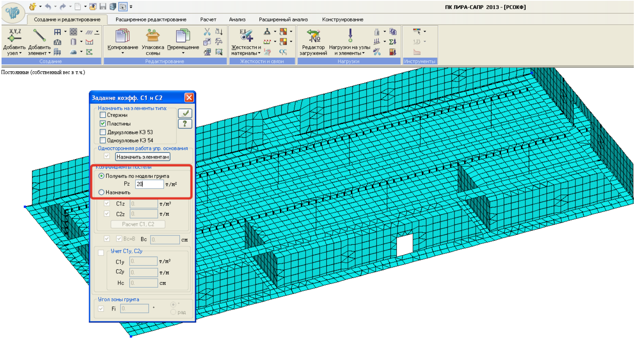The height and width of the screenshot is (364, 635).
Task: Click the Pz value input field
Action: coord(149,184)
